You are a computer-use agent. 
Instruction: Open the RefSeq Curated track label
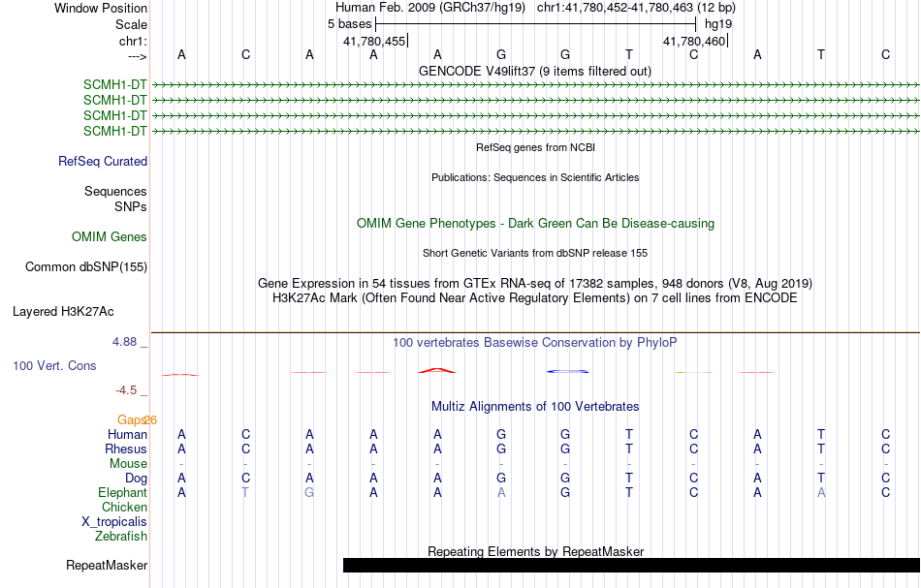pyautogui.click(x=103, y=162)
